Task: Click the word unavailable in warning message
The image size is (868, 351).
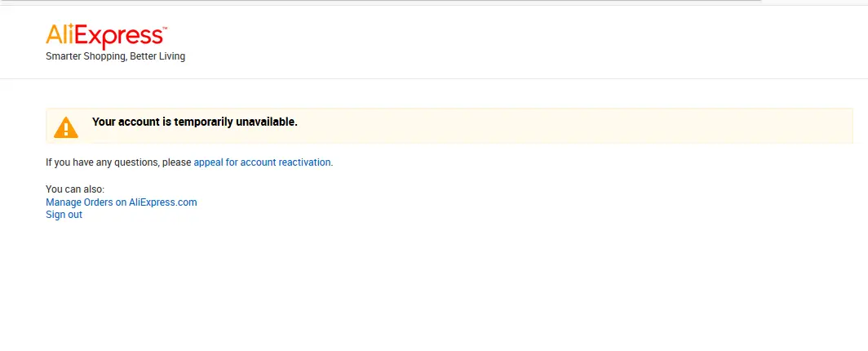Action: pyautogui.click(x=267, y=122)
